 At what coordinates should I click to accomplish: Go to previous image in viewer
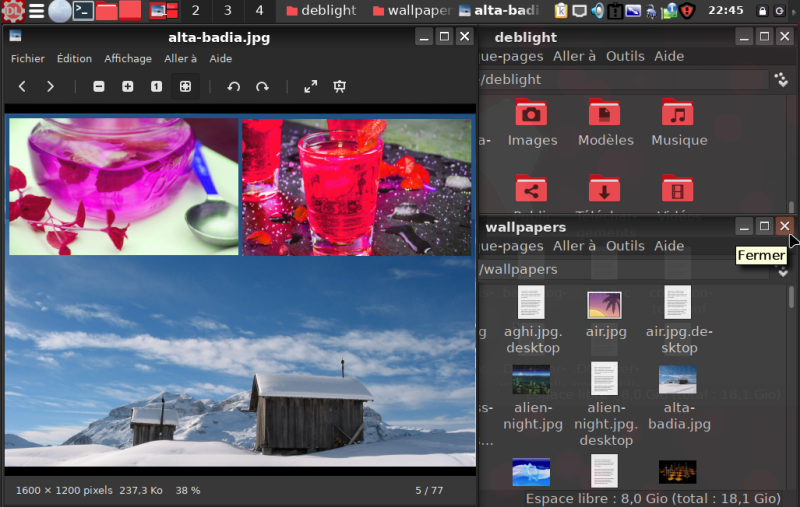[22, 87]
